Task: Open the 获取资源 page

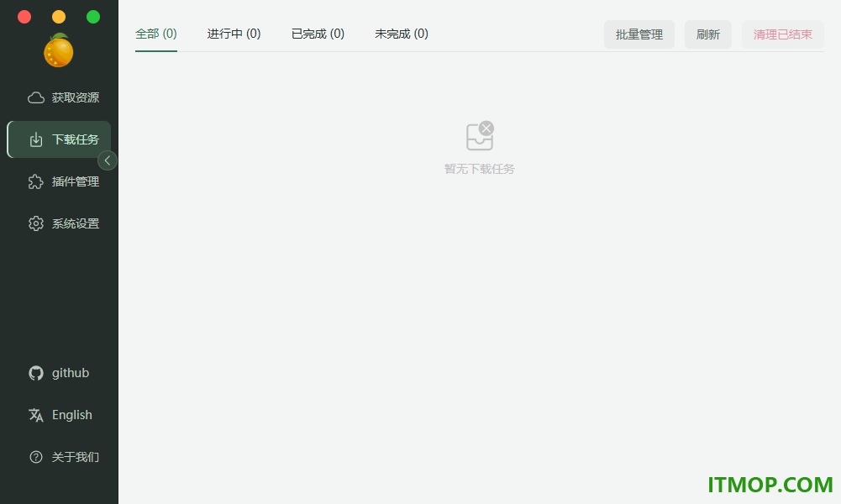Action: coord(59,97)
